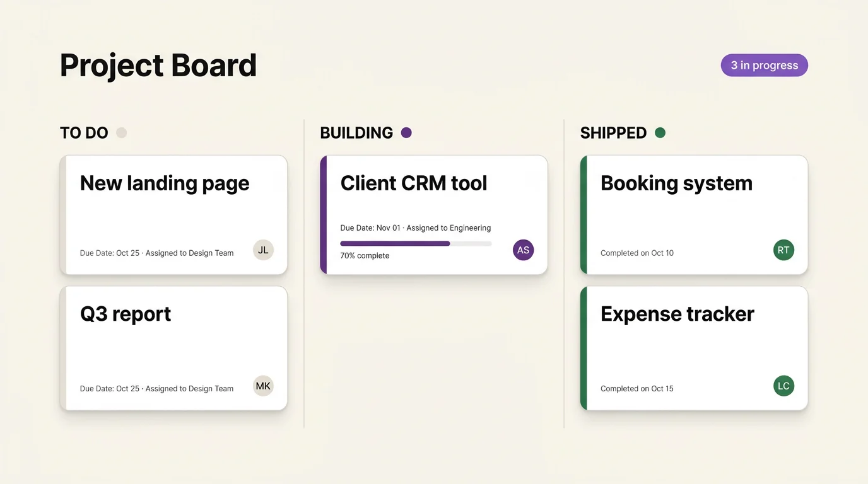
Task: Click due date text on New landing page
Action: [156, 253]
